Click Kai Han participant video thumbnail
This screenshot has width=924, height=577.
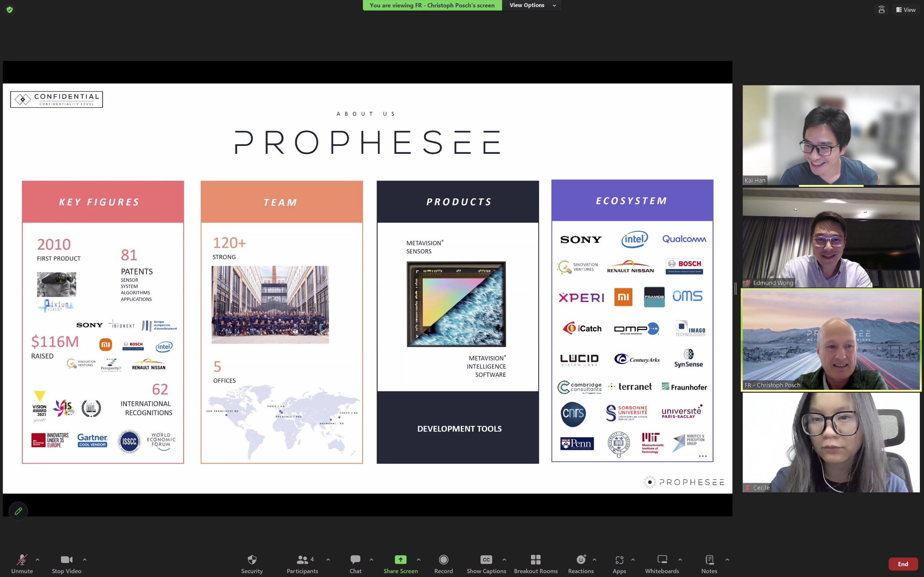832,135
